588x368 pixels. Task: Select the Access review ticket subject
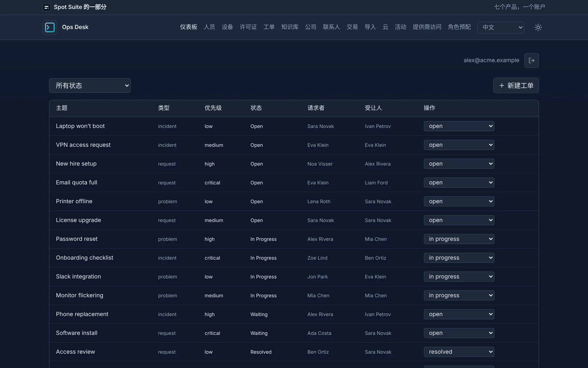point(76,352)
